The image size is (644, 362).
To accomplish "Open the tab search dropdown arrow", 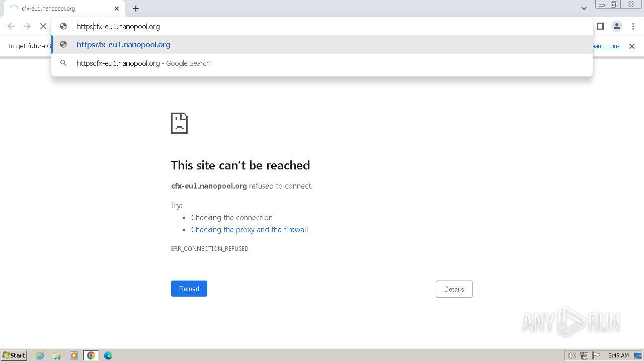I will [584, 9].
